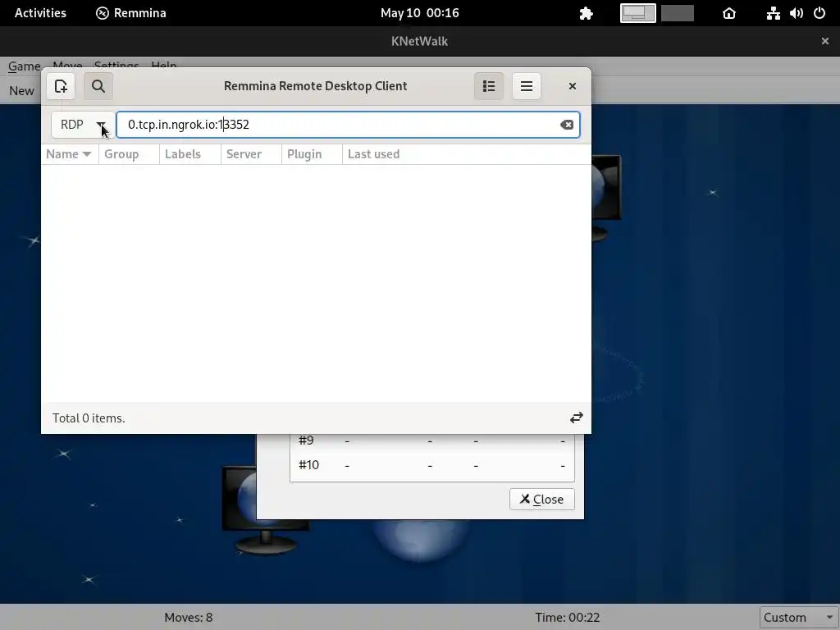
Task: Open the network status indicator
Action: (773, 13)
